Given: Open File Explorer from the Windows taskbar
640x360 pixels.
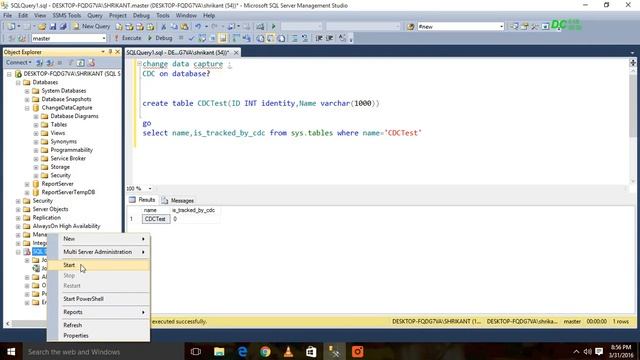Looking at the screenshot, I should pos(219,351).
